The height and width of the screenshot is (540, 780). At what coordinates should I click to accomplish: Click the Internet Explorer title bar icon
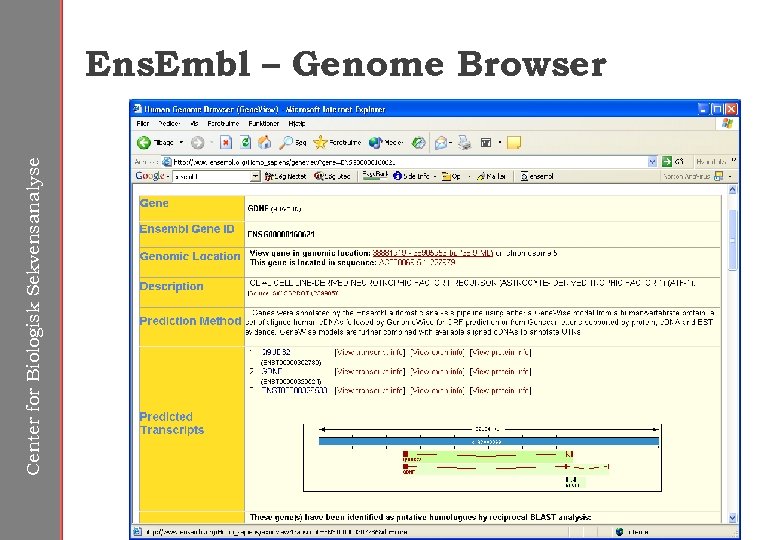click(x=138, y=108)
